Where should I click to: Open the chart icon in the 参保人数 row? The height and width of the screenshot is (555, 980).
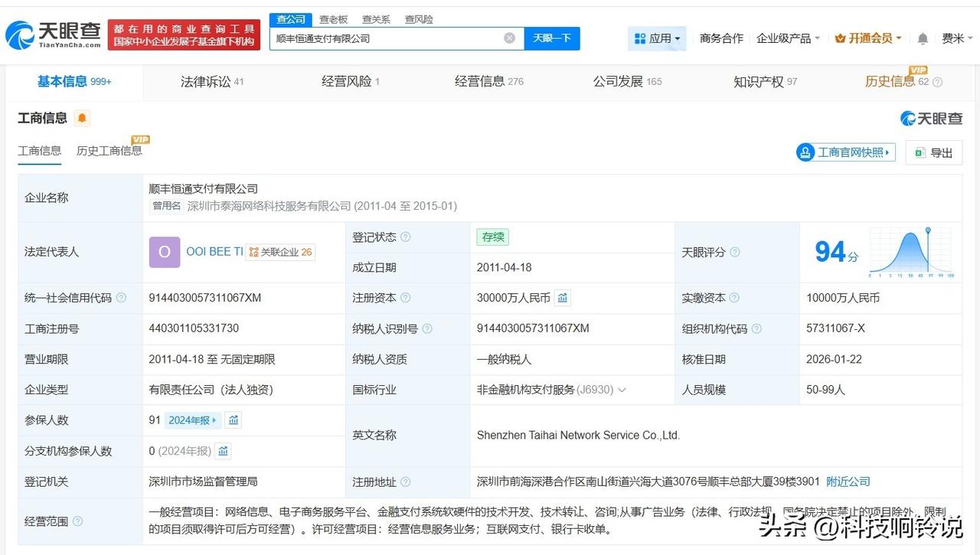click(234, 420)
